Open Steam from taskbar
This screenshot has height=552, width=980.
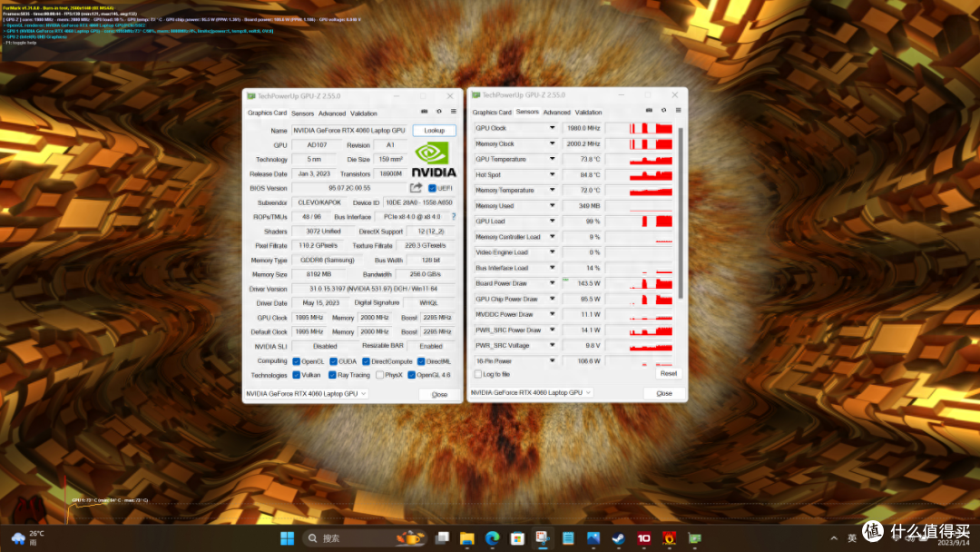[x=618, y=538]
